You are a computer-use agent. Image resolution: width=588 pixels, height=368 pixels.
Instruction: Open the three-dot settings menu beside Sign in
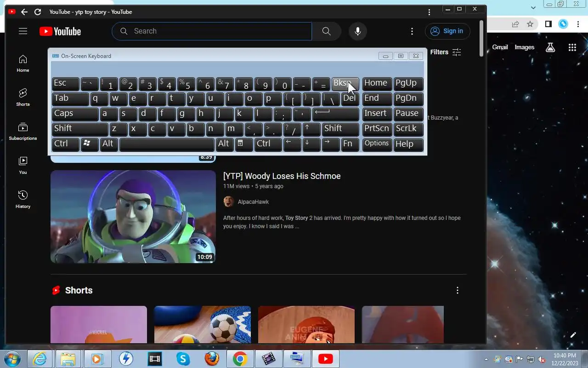(412, 31)
